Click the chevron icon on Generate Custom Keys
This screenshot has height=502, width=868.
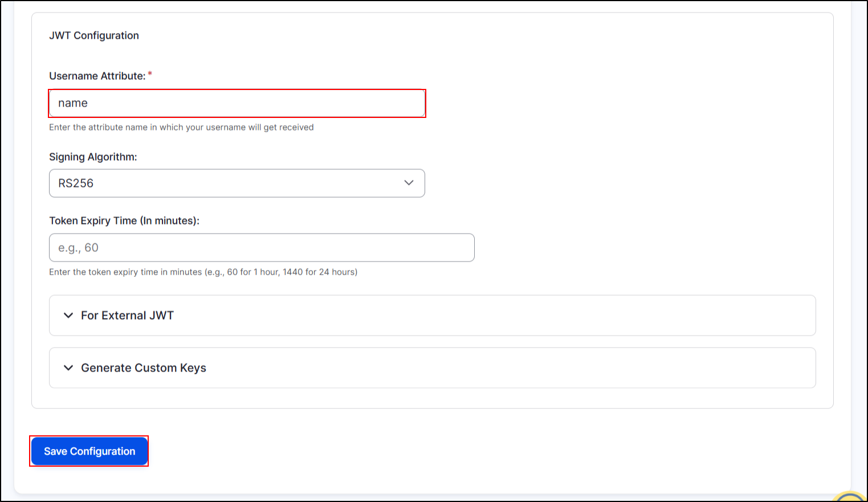coord(68,368)
